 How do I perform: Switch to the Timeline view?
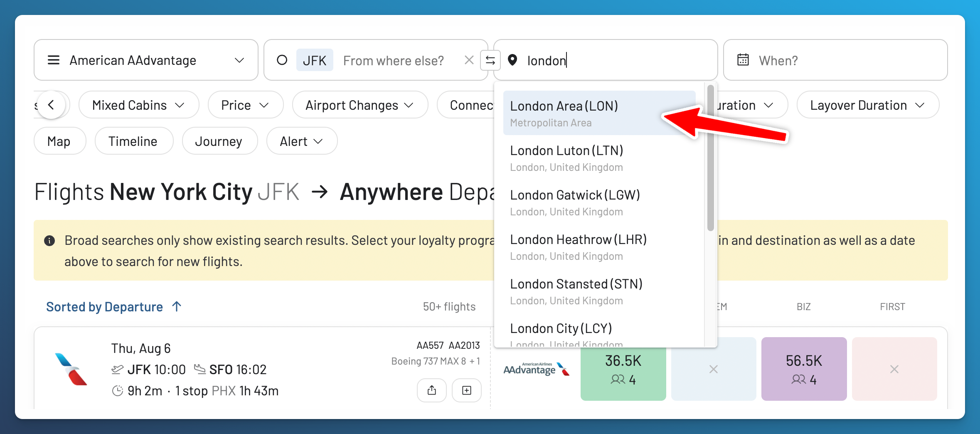tap(133, 141)
